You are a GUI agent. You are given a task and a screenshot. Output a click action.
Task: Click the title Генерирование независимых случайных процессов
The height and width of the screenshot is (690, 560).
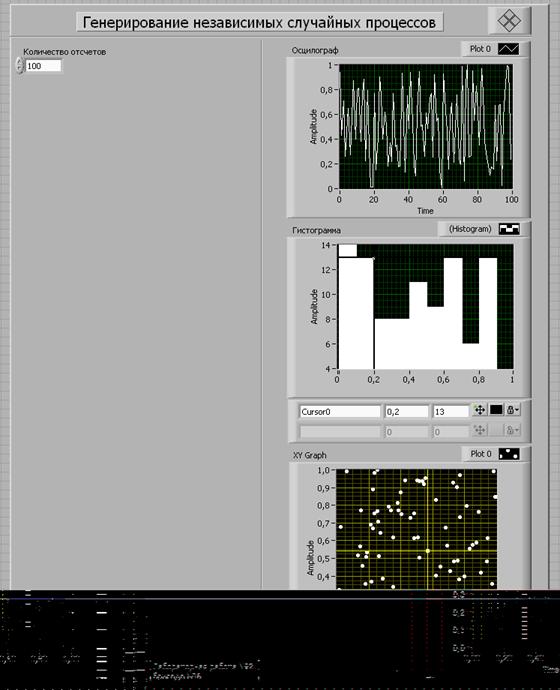(x=260, y=22)
